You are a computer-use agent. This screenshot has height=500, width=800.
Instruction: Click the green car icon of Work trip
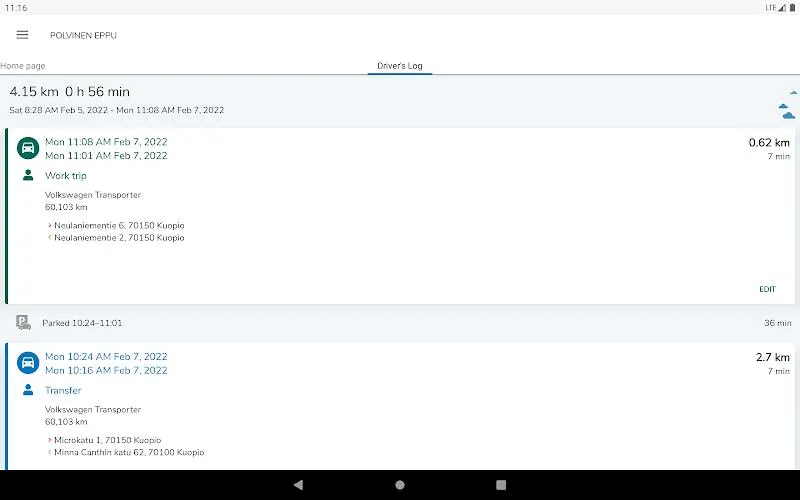pos(28,148)
